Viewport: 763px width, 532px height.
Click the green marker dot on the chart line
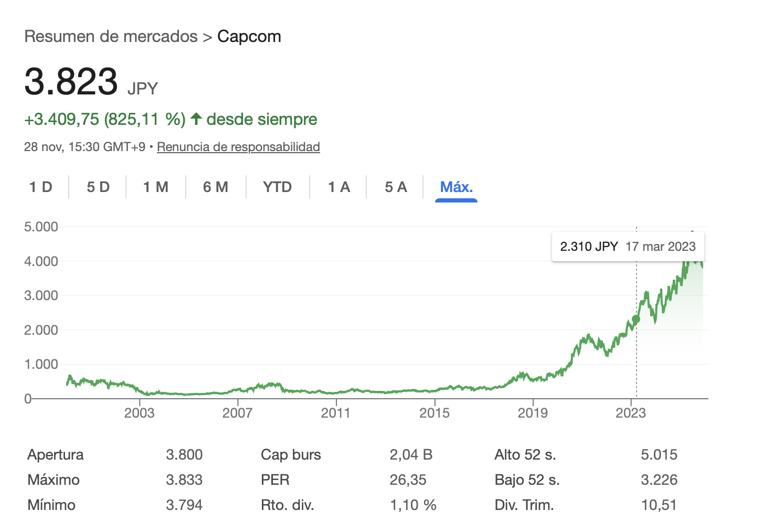(x=636, y=319)
